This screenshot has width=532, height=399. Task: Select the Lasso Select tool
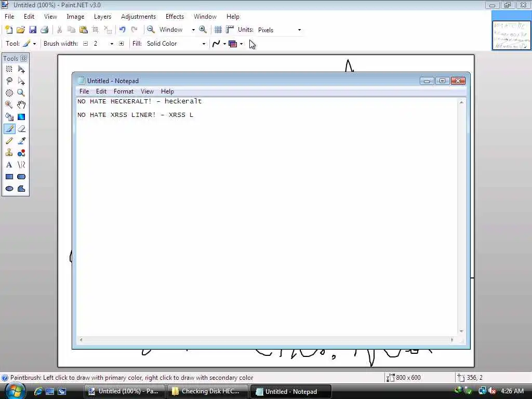(x=9, y=81)
